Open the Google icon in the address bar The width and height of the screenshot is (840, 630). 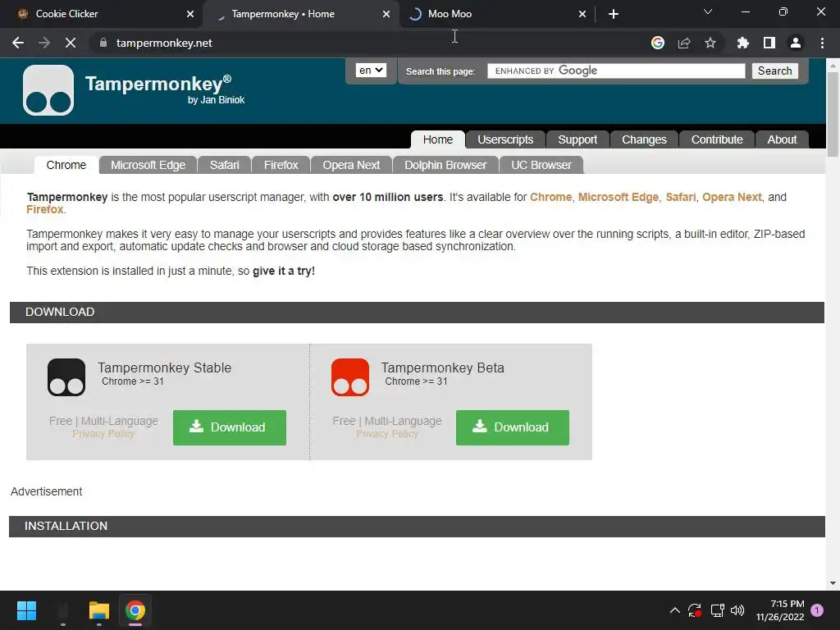(x=658, y=43)
